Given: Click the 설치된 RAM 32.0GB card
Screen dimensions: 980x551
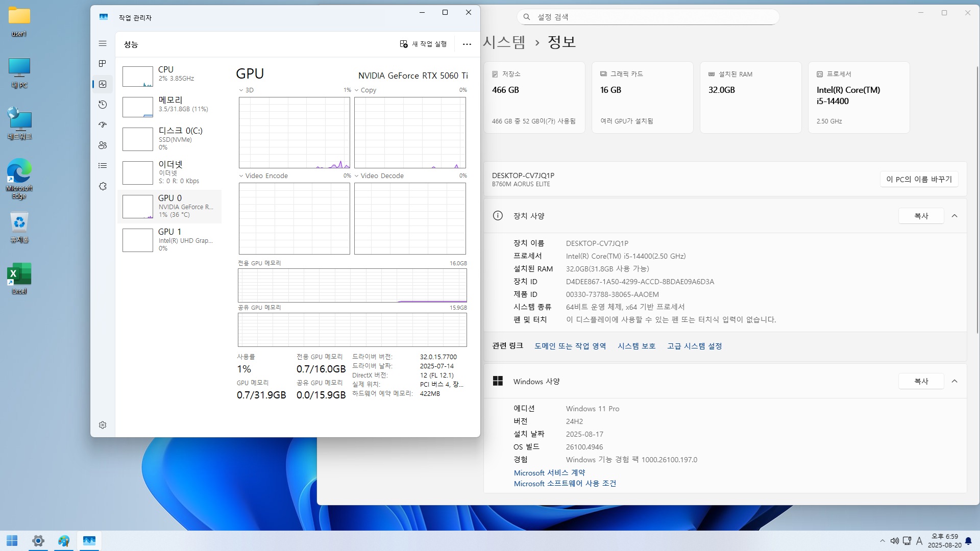Looking at the screenshot, I should [751, 97].
